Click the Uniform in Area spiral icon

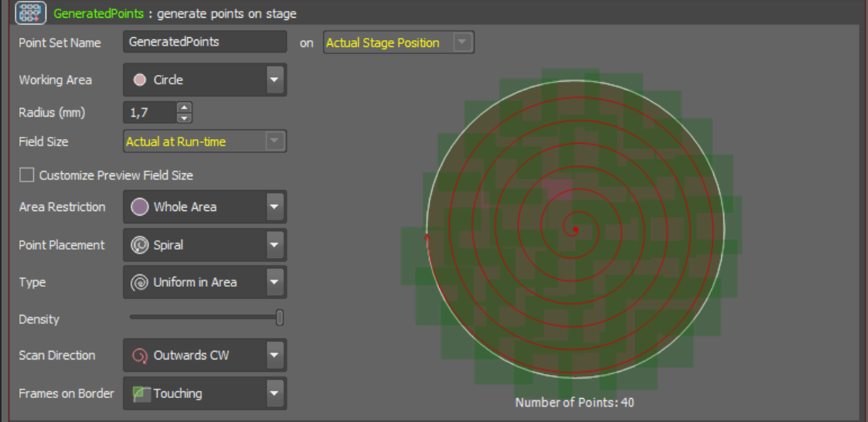coord(140,283)
